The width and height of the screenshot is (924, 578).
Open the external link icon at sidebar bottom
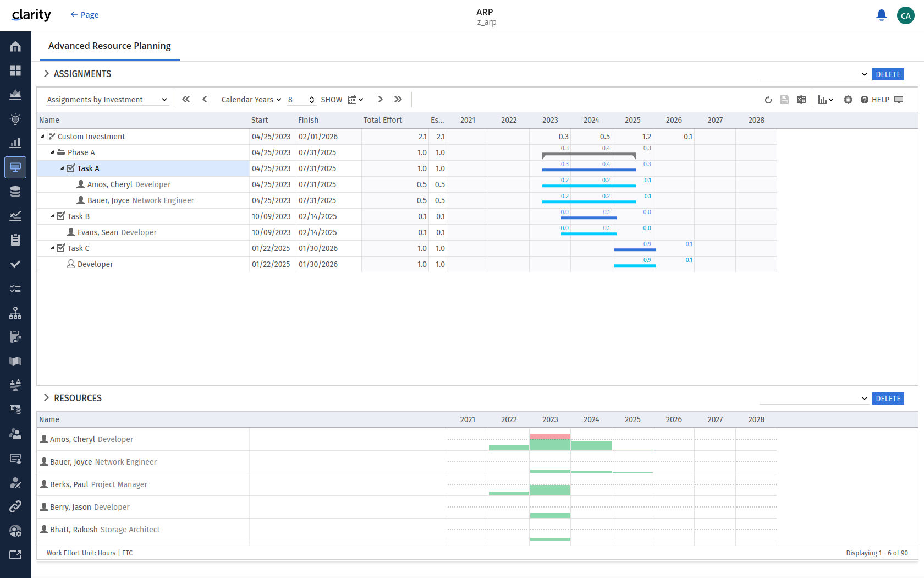click(x=15, y=555)
